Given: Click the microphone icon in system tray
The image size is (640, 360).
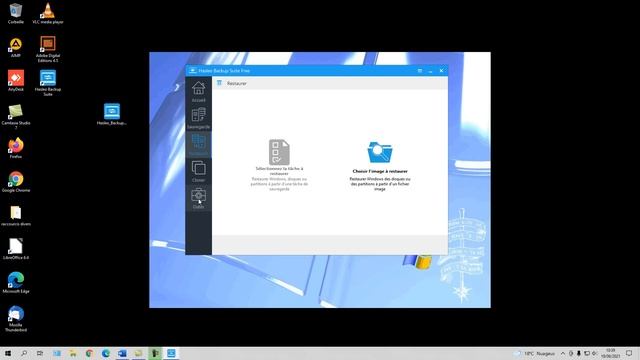Looking at the screenshot, I should [x=578, y=353].
